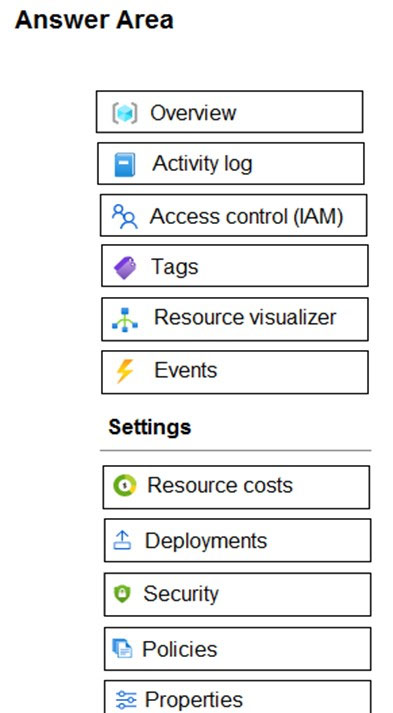Click the purple Tags icon
393x713 pixels.
tap(125, 267)
